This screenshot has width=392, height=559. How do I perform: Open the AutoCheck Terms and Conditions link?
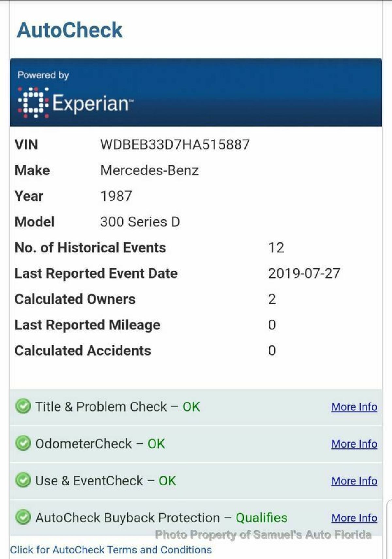(x=111, y=550)
